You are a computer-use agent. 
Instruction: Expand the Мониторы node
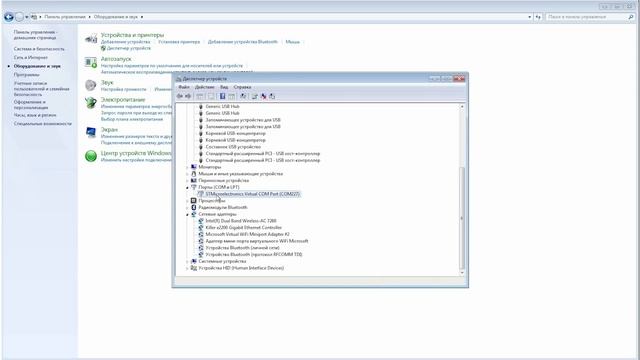point(187,167)
